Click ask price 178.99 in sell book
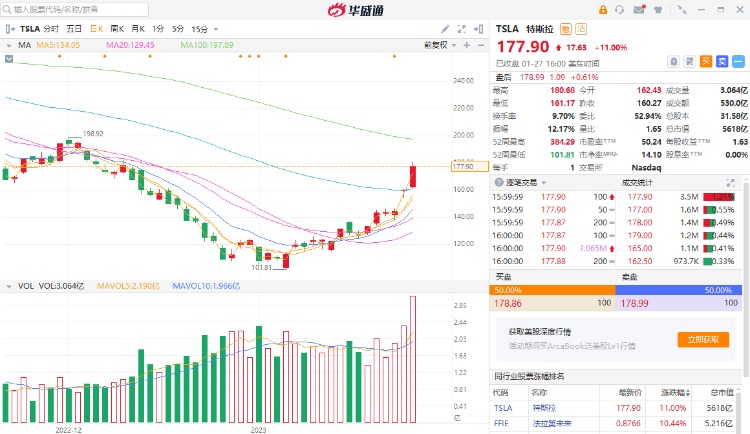This screenshot has width=750, height=434. click(635, 303)
